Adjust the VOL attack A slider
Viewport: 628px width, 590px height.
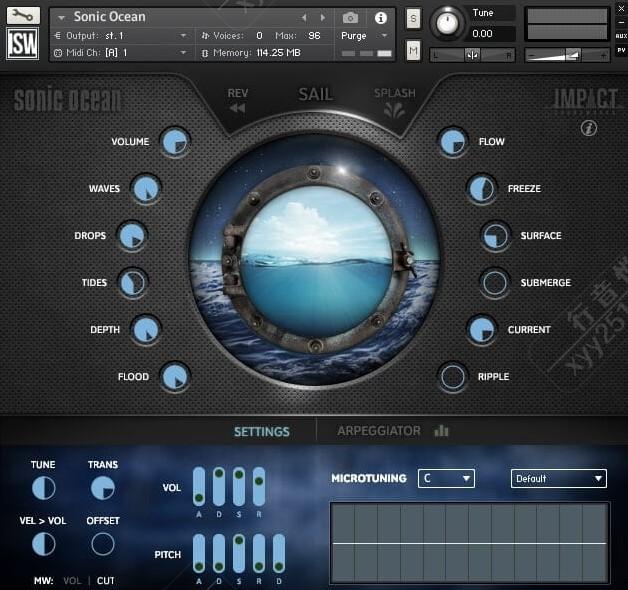199,486
